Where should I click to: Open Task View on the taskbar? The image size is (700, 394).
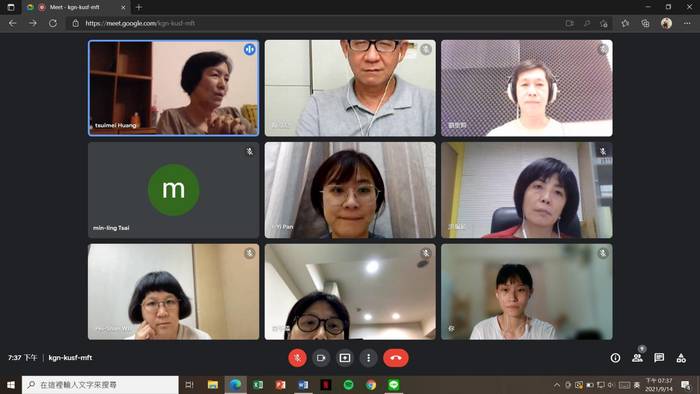pos(189,385)
